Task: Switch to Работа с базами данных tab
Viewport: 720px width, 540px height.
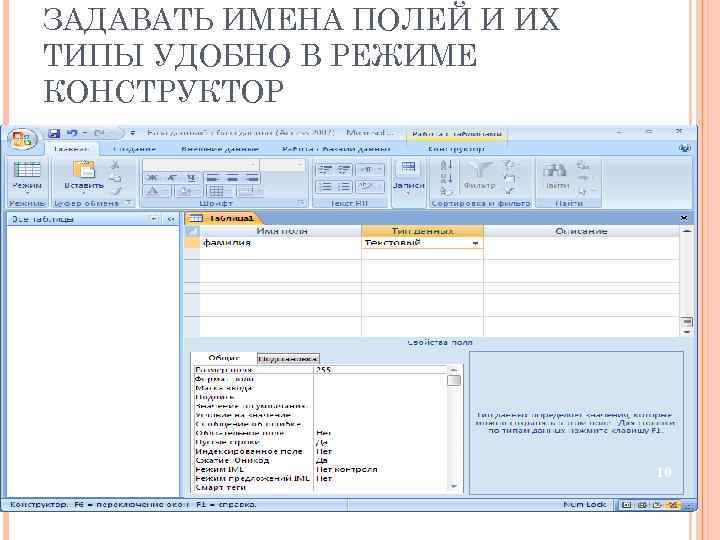Action: point(336,149)
